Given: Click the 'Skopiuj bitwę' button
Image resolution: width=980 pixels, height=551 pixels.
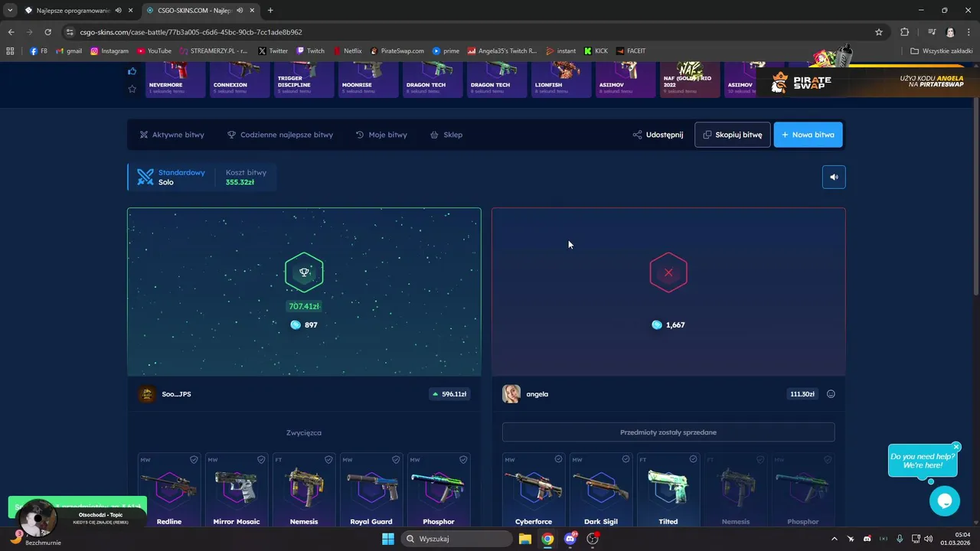Looking at the screenshot, I should (733, 135).
